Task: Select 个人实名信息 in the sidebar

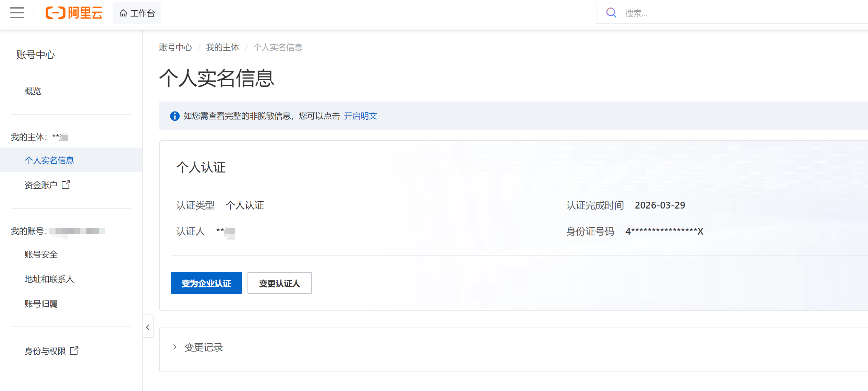Action: [49, 160]
